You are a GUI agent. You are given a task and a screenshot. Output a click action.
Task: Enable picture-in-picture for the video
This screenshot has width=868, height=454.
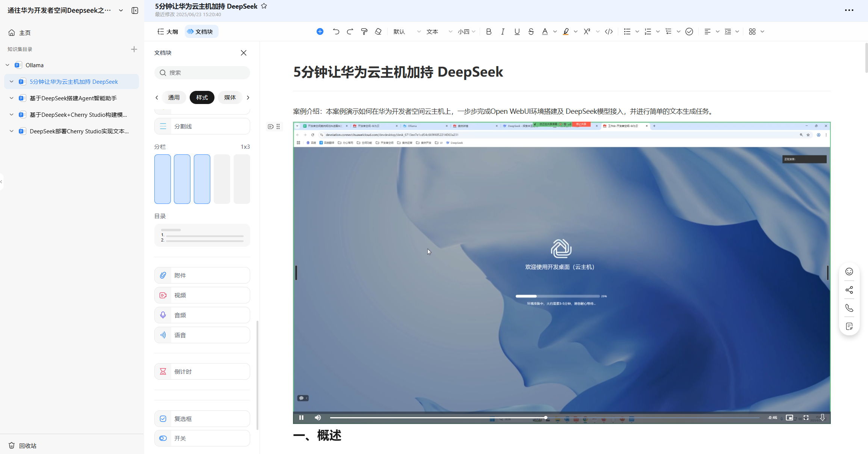[790, 418]
